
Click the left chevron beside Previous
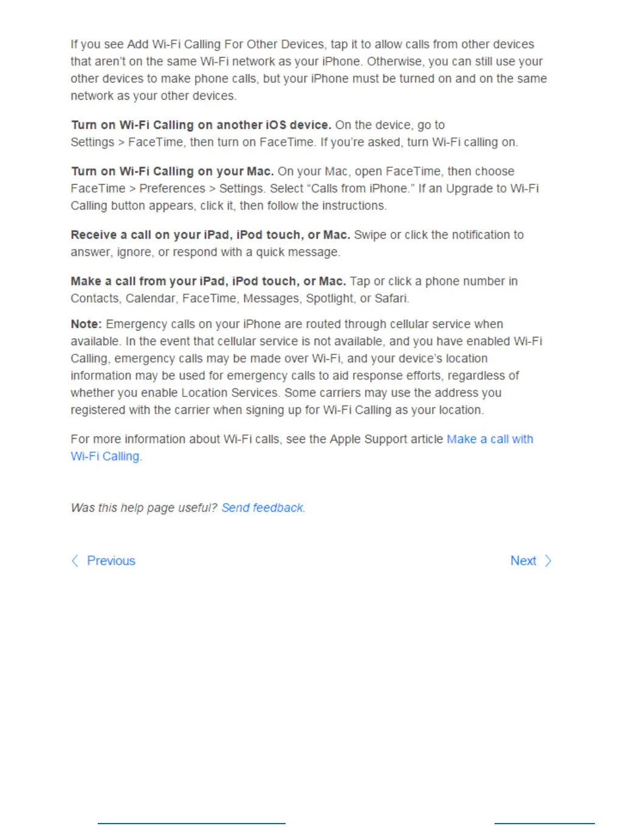tap(75, 560)
